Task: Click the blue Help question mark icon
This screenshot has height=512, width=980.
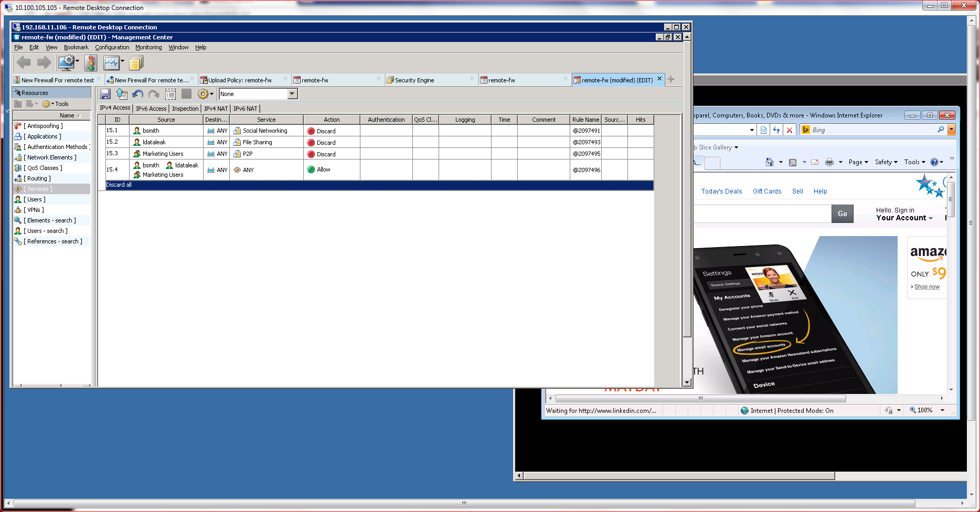Action: click(x=934, y=162)
